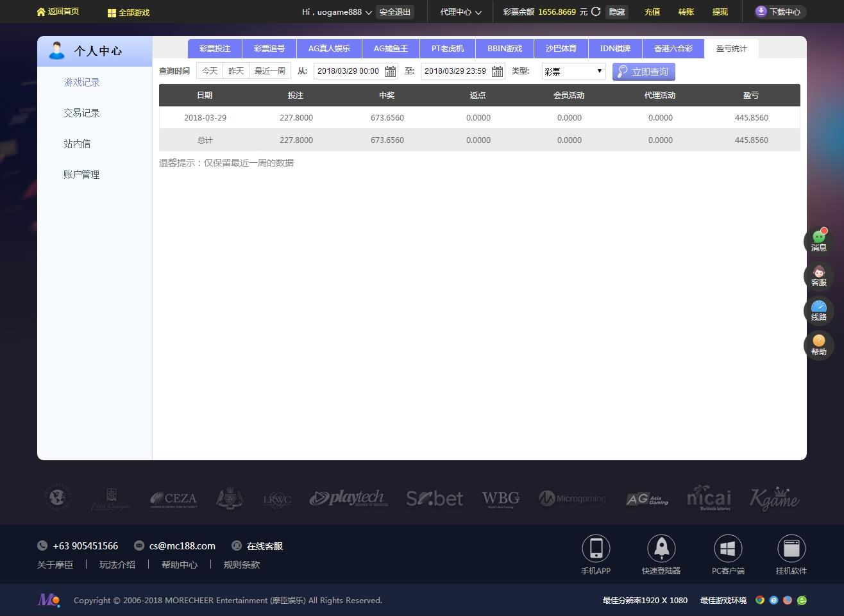This screenshot has height=616, width=844.
Task: Click the PC客户端 Windows icon
Action: (x=728, y=548)
